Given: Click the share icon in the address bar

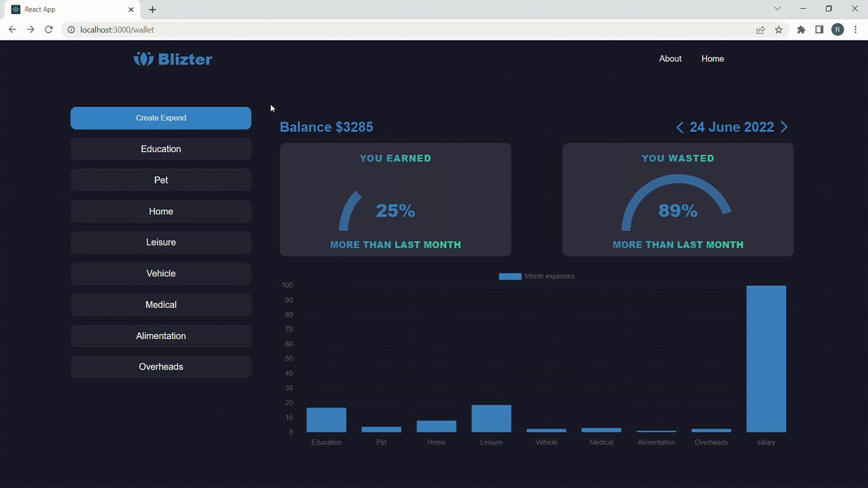Looking at the screenshot, I should click(760, 29).
